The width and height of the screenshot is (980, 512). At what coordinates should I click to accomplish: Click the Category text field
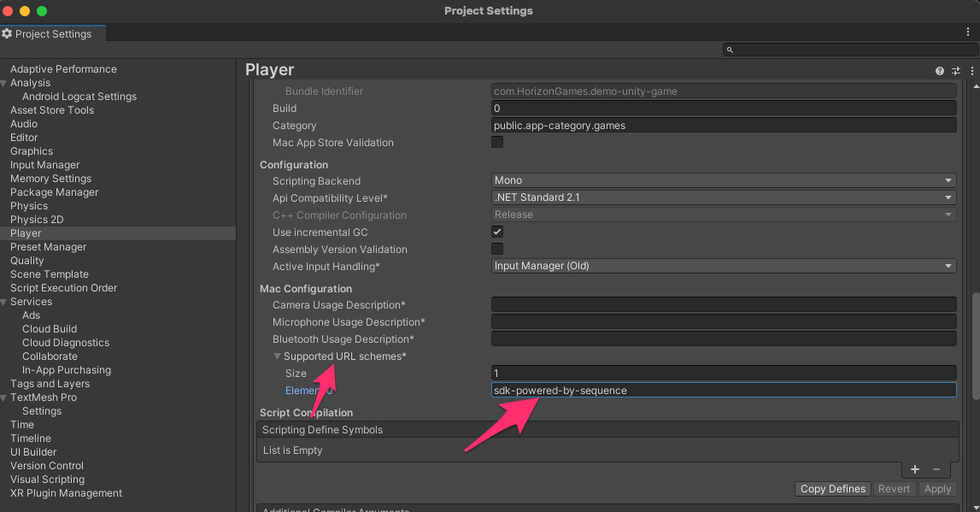pos(723,126)
